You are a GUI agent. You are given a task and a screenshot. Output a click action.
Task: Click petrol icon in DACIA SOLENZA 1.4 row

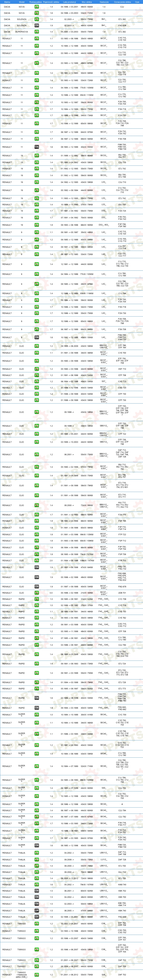pyautogui.click(x=37, y=19)
